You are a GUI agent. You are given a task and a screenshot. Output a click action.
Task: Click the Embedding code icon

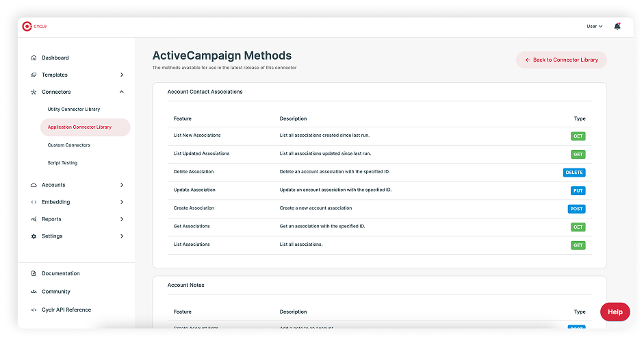34,202
